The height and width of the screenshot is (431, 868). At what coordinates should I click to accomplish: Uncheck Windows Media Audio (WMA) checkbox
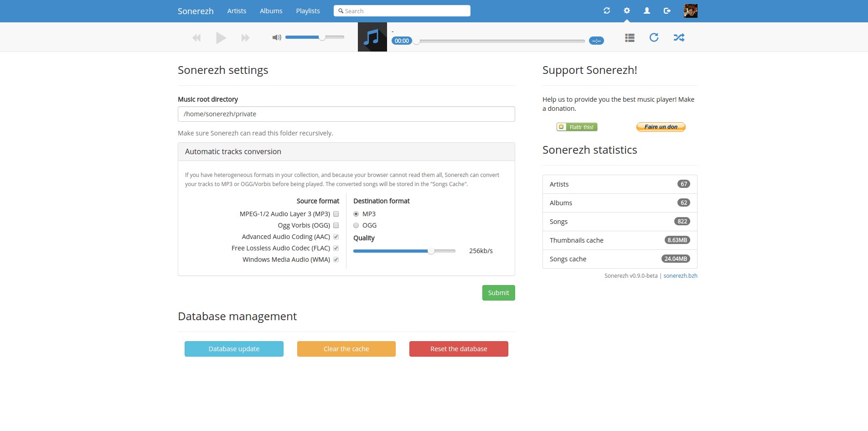(x=336, y=260)
